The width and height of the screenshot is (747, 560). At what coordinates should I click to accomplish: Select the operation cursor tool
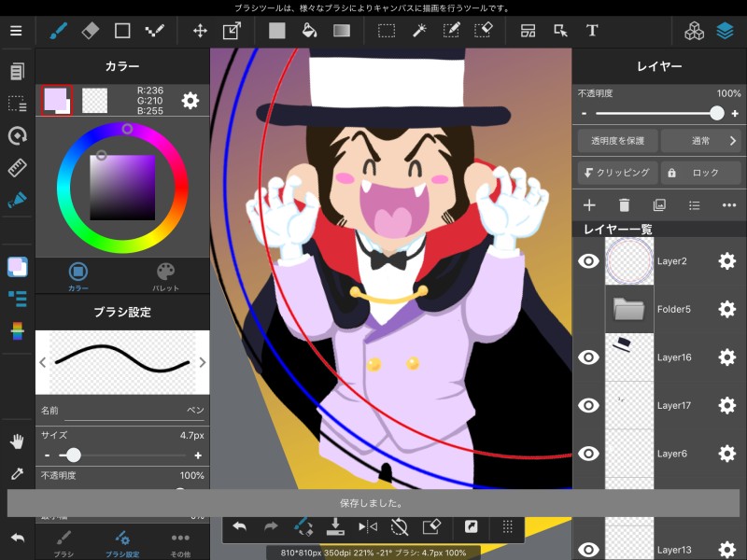click(x=560, y=31)
